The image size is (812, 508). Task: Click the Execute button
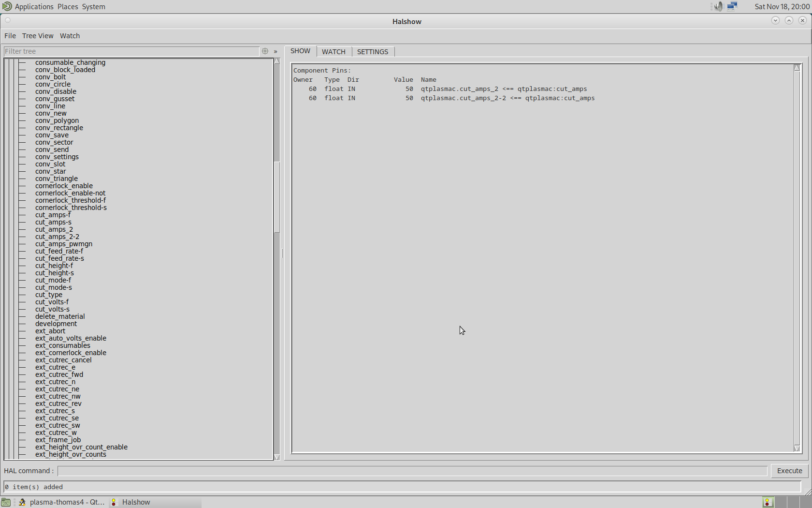pos(789,471)
